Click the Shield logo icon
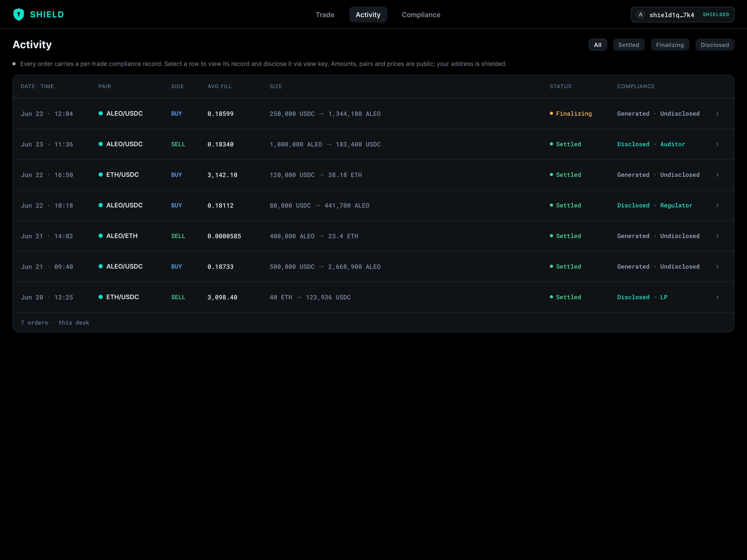 pos(18,15)
